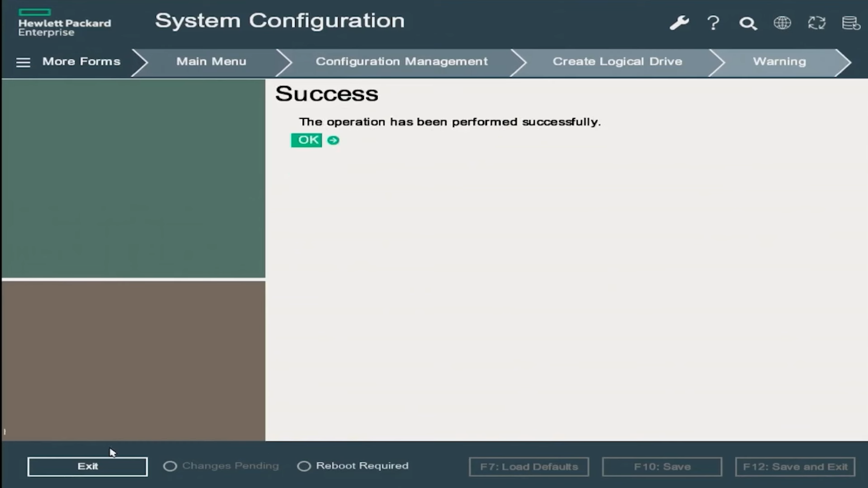Image resolution: width=868 pixels, height=488 pixels.
Task: Click F12: Save and Exit button
Action: click(795, 467)
